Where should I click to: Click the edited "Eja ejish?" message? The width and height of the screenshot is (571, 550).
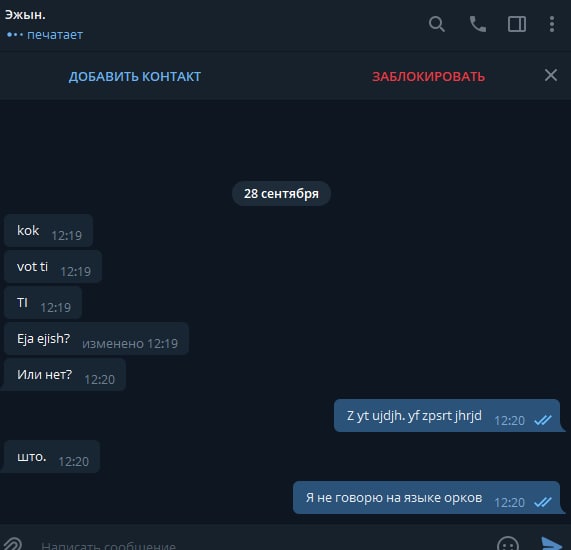pyautogui.click(x=96, y=339)
